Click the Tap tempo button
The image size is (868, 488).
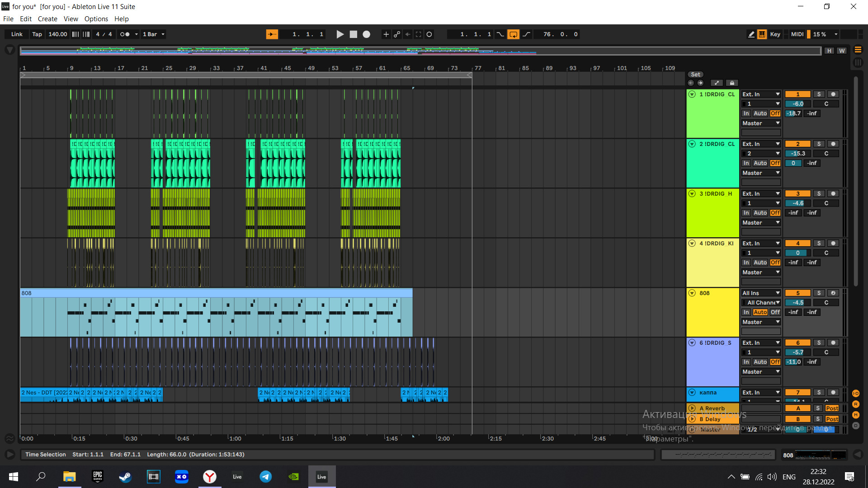pos(37,34)
